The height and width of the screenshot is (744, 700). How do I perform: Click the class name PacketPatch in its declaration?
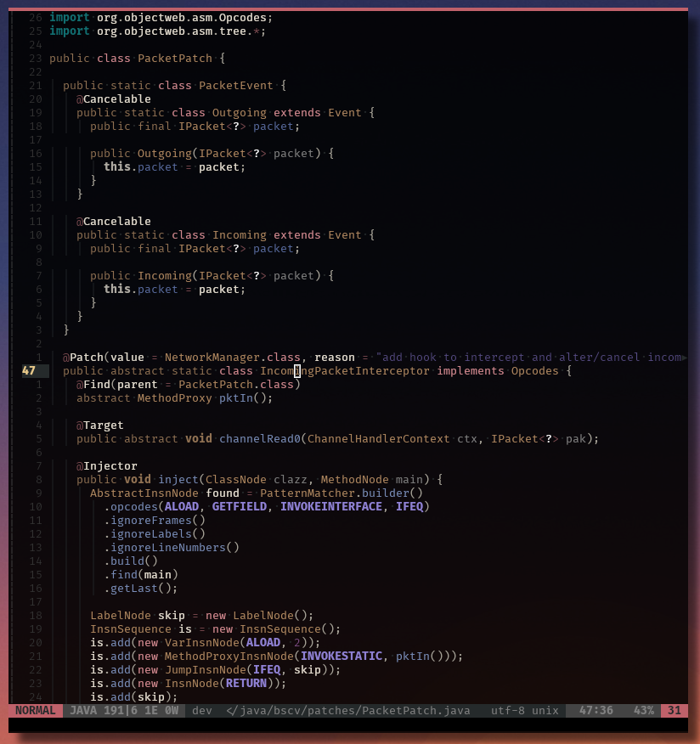coord(175,59)
